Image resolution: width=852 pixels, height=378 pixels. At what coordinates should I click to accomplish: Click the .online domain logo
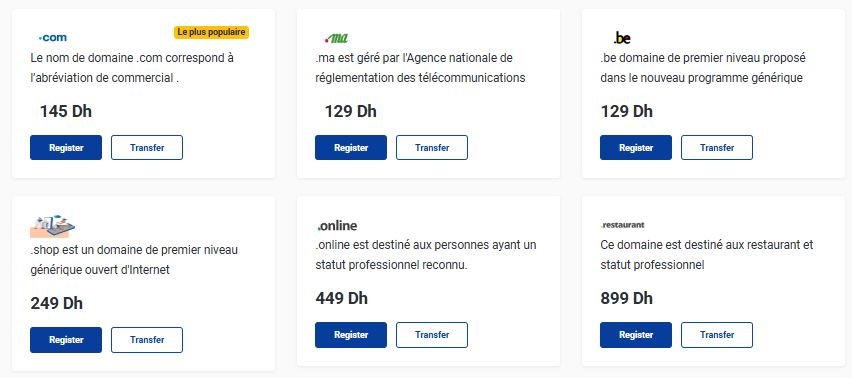pyautogui.click(x=337, y=226)
